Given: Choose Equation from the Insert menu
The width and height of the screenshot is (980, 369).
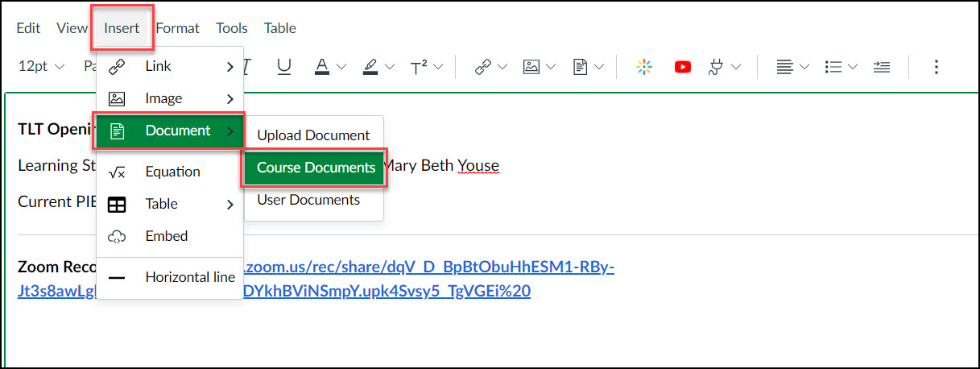Looking at the screenshot, I should [170, 172].
